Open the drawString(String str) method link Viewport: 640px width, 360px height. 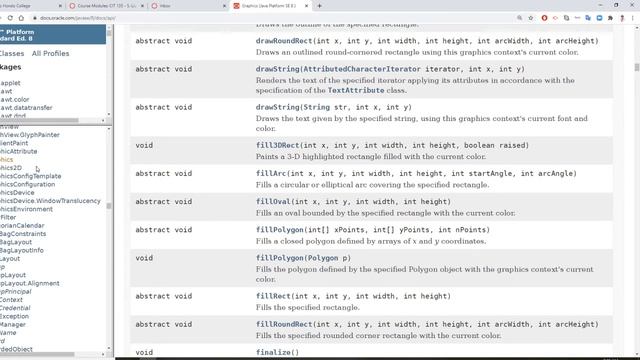278,107
